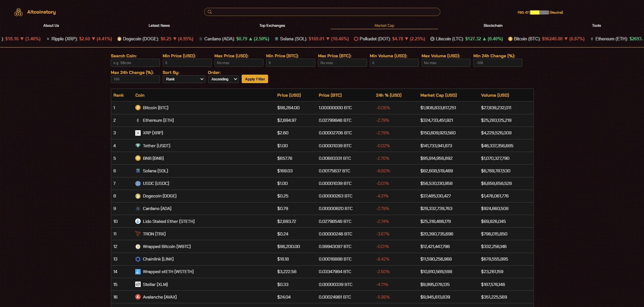644x307 pixels.
Task: Click the Min Price (USD) field
Action: pyautogui.click(x=187, y=63)
